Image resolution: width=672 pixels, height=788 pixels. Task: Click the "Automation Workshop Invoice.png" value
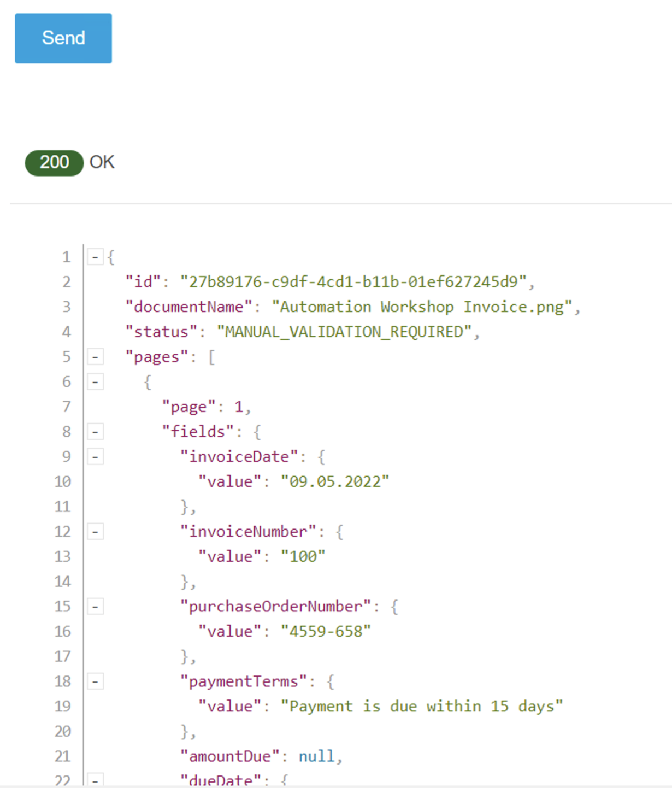[422, 307]
